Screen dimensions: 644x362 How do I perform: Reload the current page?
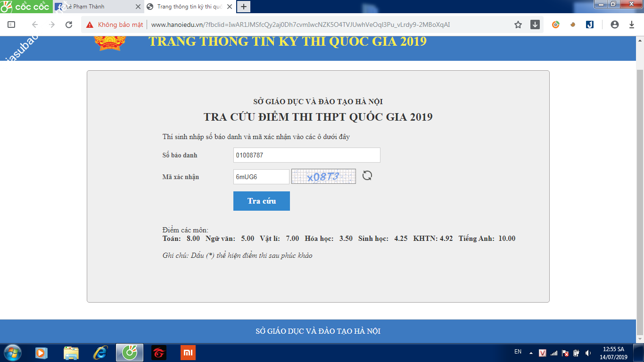pos(69,25)
